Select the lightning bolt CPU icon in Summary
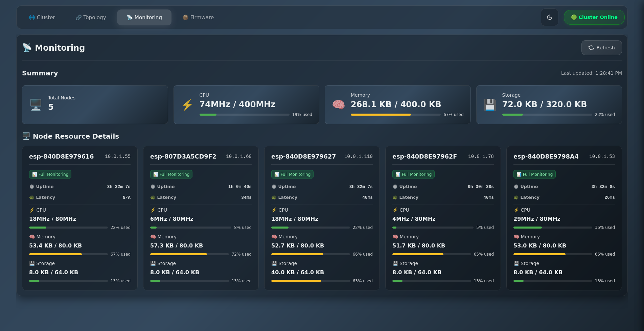This screenshot has width=644, height=331. tap(187, 104)
